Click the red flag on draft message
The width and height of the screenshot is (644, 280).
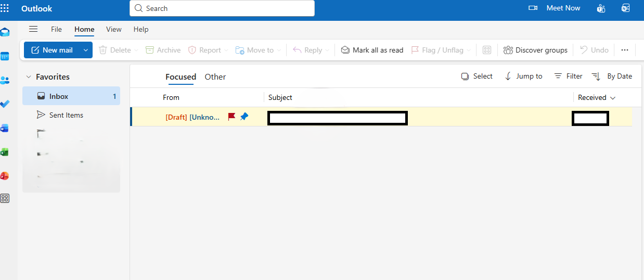tap(232, 117)
